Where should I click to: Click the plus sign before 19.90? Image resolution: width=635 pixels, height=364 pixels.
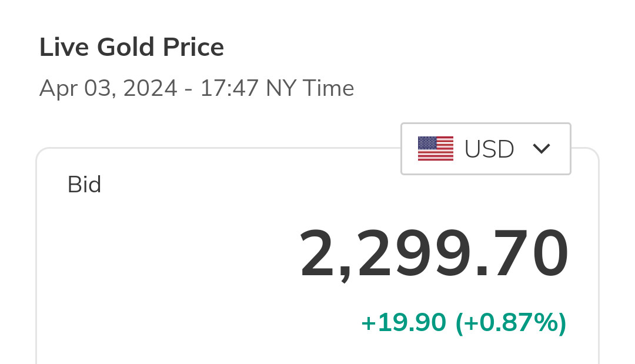click(x=367, y=323)
